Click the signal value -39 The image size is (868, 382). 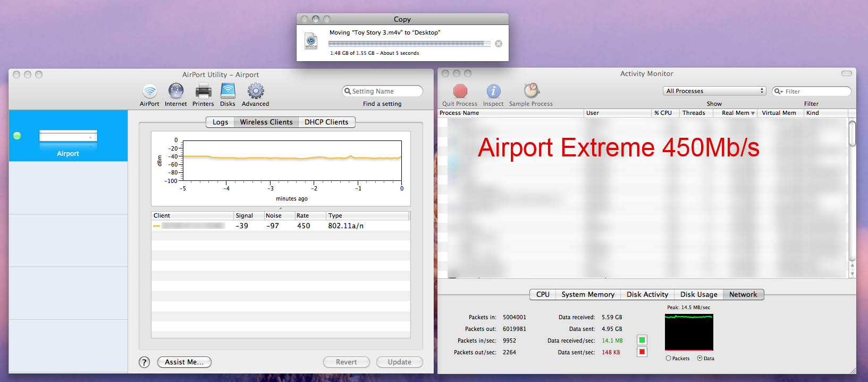(242, 226)
